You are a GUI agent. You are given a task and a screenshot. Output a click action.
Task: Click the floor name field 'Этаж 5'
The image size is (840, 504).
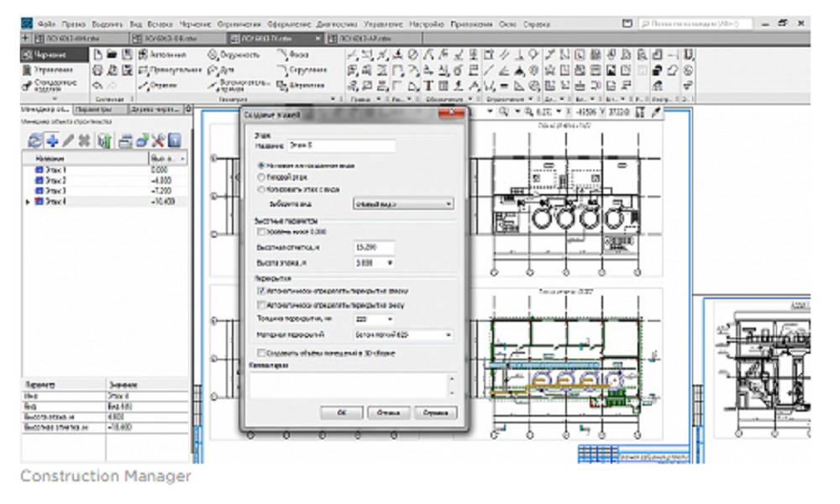tap(340, 146)
